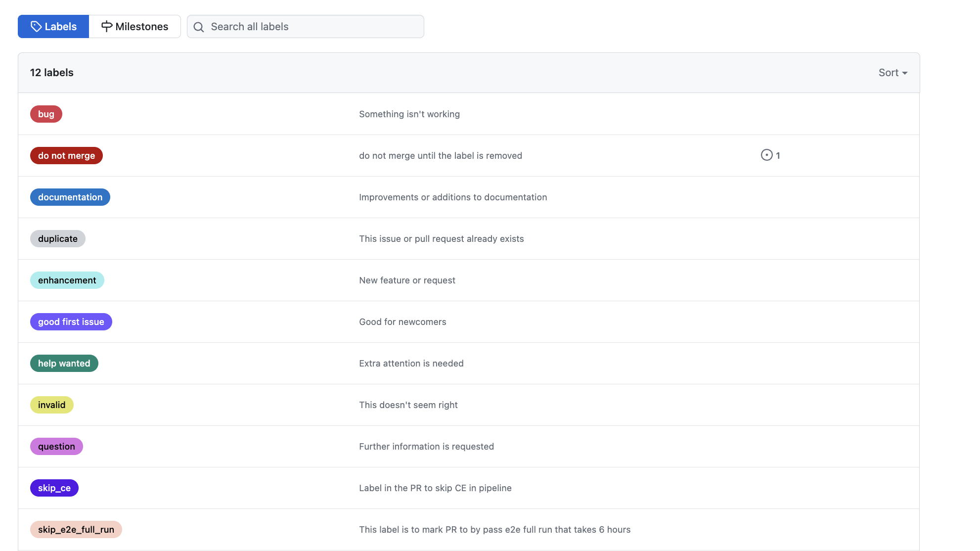Click 'Further information is requested' description
Screen dimensions: 980x551
click(427, 447)
